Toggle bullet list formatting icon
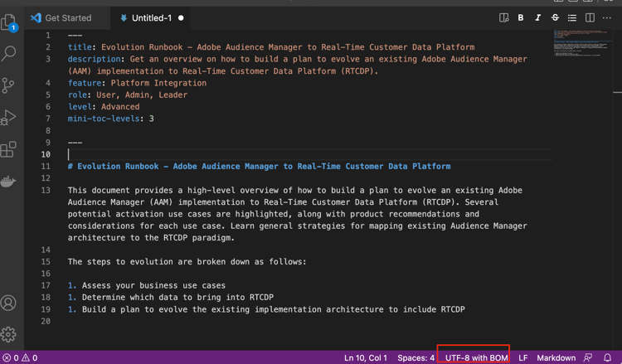Viewport: 622px width, 364px height. [x=572, y=18]
